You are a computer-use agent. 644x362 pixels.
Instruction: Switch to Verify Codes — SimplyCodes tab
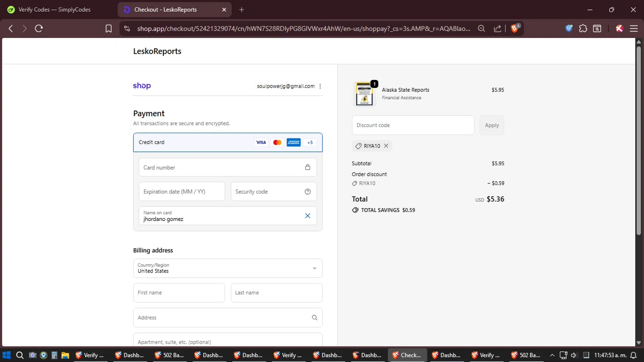(x=54, y=9)
